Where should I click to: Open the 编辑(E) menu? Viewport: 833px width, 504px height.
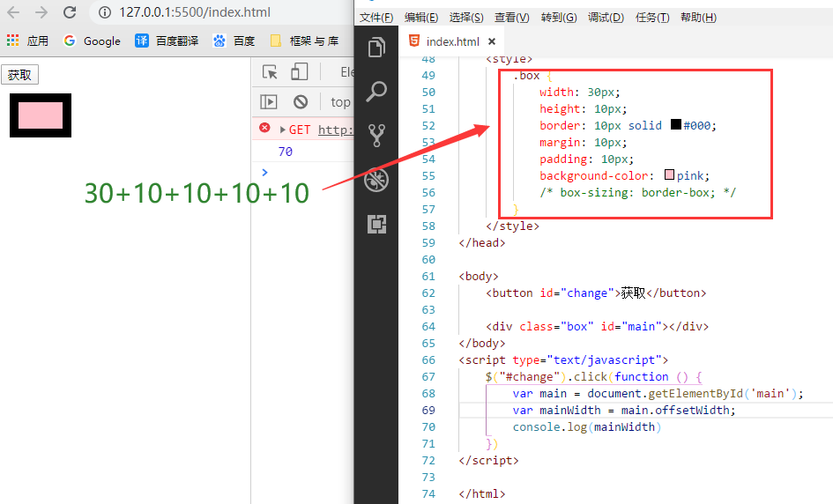(421, 18)
